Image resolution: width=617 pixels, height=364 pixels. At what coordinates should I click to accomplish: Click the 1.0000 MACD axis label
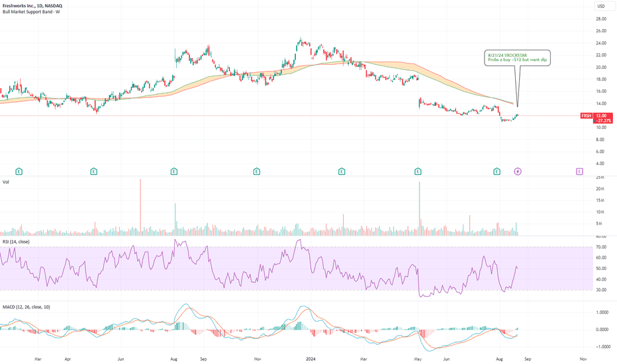coord(602,312)
